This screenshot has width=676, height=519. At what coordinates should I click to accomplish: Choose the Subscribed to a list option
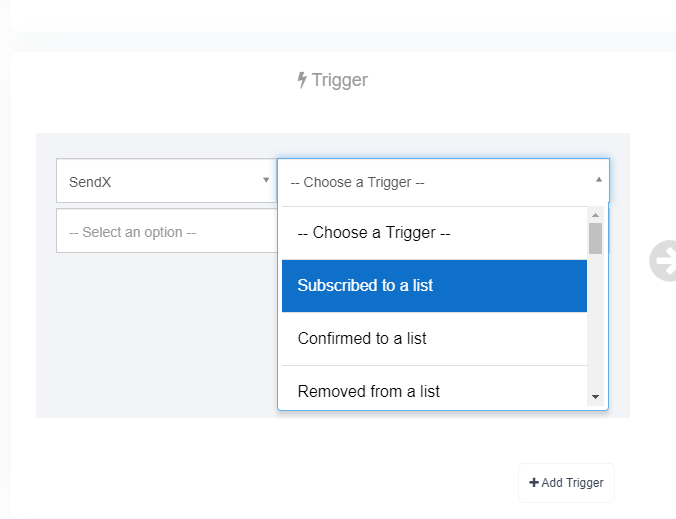point(434,285)
